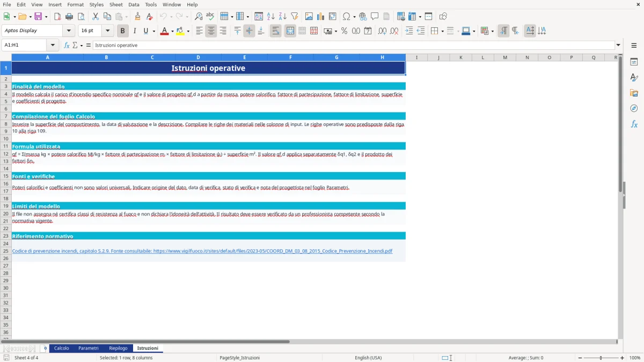Expand the Name Box dropdown
This screenshot has height=362, width=644.
(53, 45)
